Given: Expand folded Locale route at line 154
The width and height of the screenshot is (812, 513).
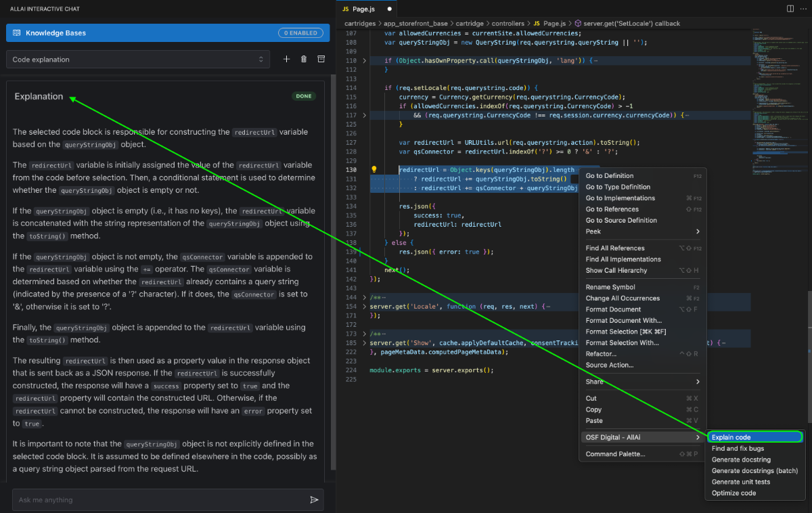Looking at the screenshot, I should pos(365,307).
